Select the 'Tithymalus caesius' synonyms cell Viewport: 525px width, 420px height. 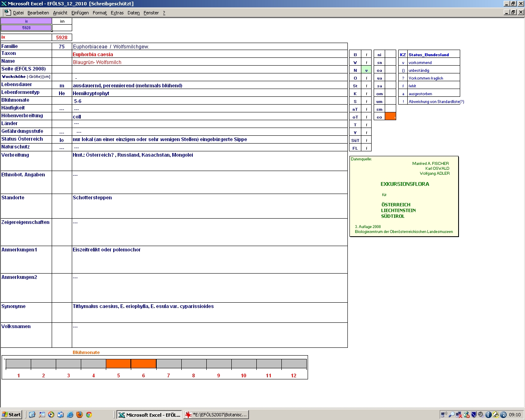[x=210, y=313]
